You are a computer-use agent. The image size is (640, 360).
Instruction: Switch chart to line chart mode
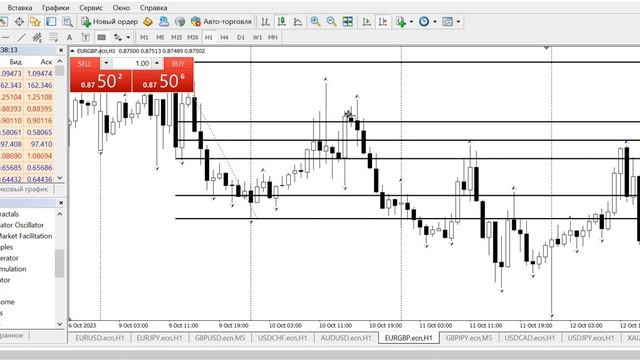pos(298,22)
